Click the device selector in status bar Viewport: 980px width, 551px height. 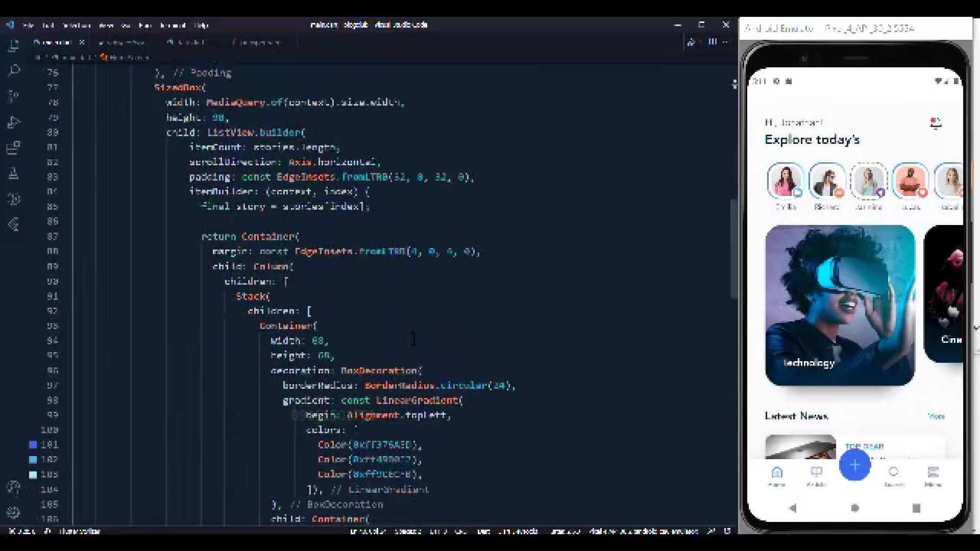[643, 531]
